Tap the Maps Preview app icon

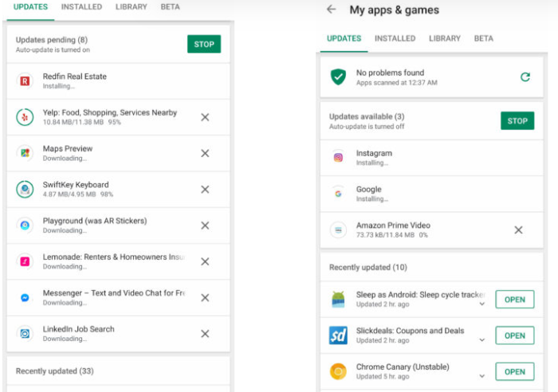(25, 153)
